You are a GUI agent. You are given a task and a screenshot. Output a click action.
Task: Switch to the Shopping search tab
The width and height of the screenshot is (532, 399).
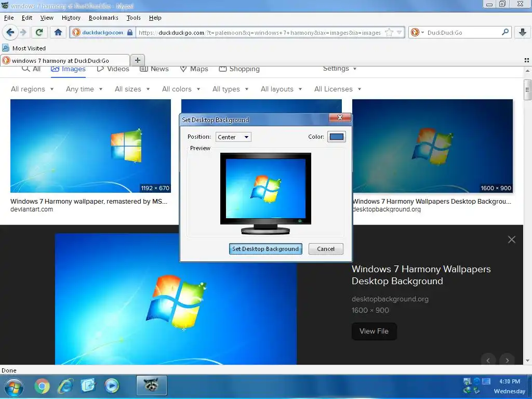[x=239, y=69]
